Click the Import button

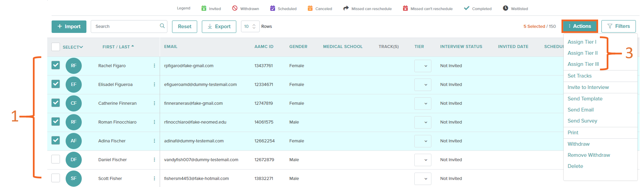click(x=69, y=26)
